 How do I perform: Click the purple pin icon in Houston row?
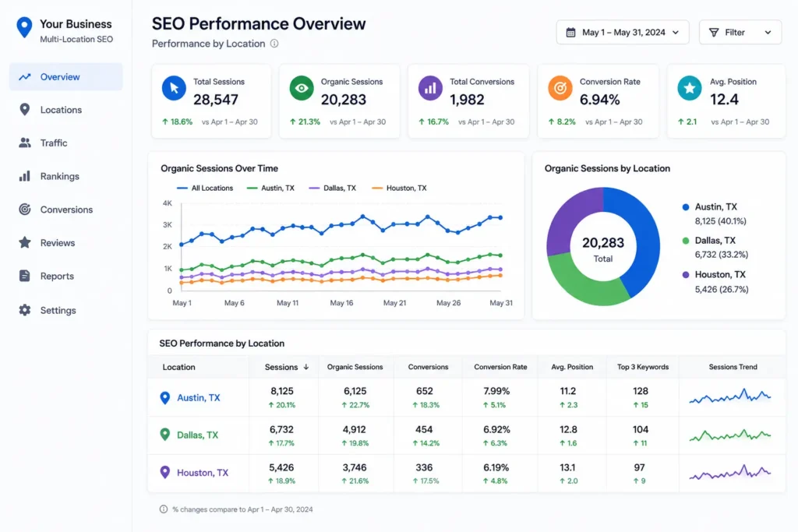pyautogui.click(x=165, y=472)
